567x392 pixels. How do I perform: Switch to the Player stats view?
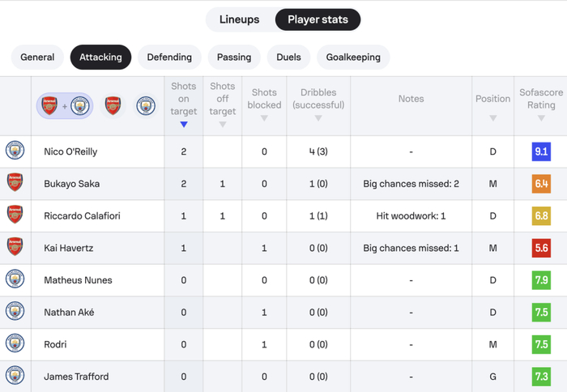point(318,19)
